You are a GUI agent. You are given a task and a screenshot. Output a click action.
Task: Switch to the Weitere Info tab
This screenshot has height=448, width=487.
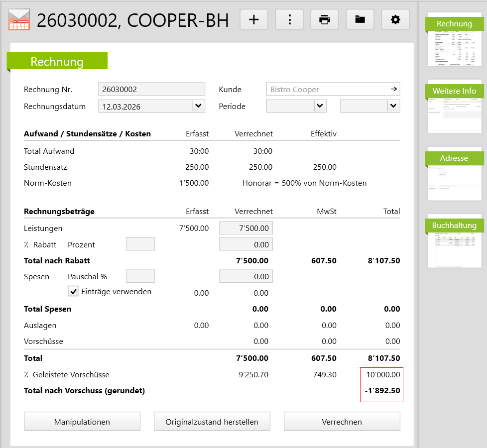tap(454, 91)
